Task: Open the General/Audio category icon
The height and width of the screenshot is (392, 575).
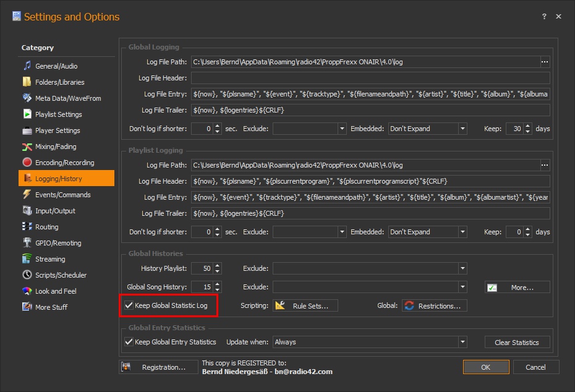Action: tap(27, 66)
